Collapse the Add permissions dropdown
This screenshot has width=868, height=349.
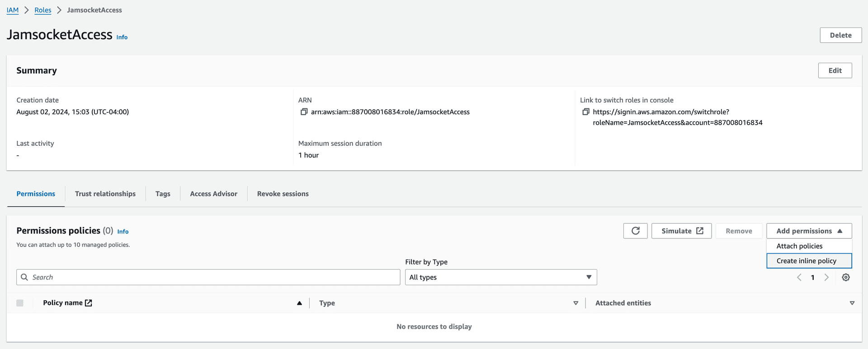[x=809, y=231]
